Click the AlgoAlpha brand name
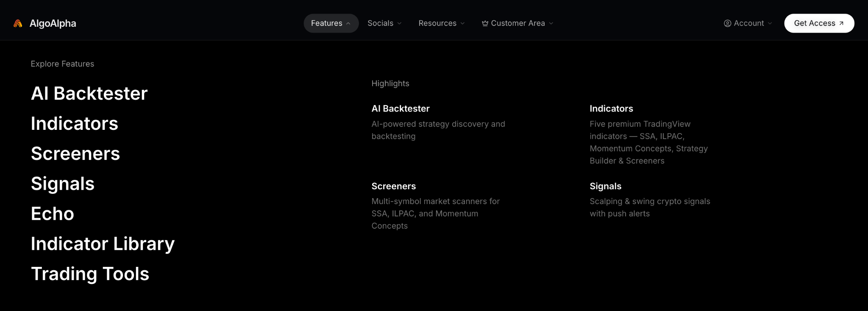The width and height of the screenshot is (868, 311). [x=53, y=23]
